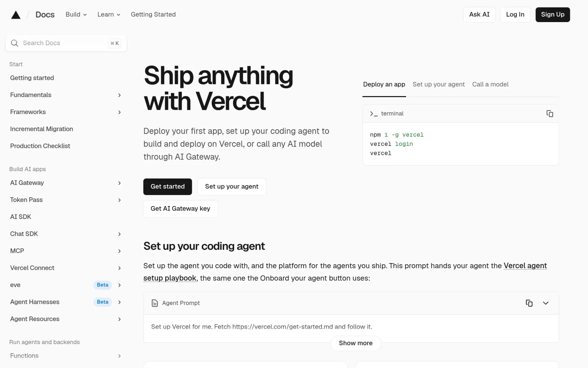The image size is (588, 368).
Task: Expand the AI Gateway section
Action: (119, 183)
